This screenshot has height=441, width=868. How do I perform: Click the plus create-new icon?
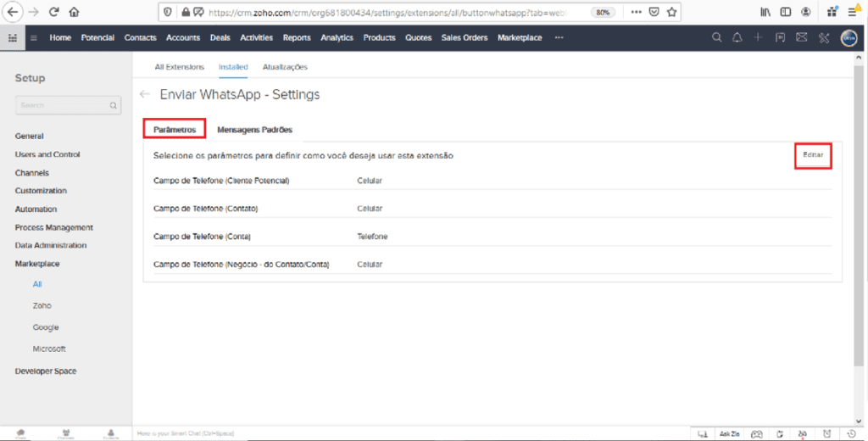pos(759,38)
